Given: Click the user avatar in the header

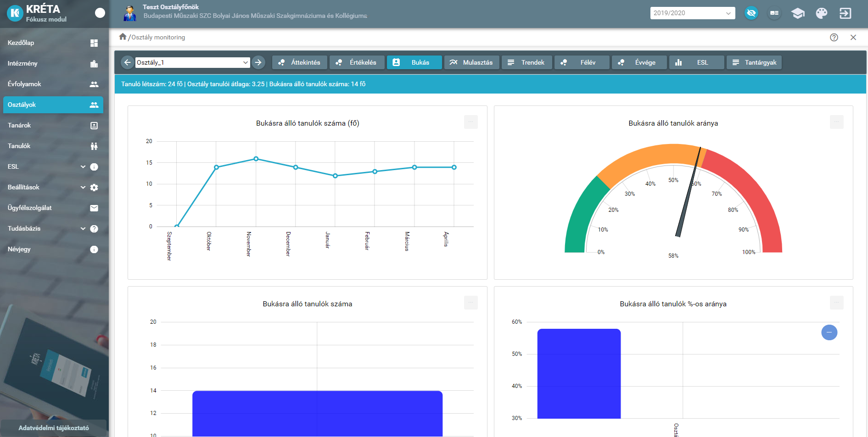Looking at the screenshot, I should [130, 13].
